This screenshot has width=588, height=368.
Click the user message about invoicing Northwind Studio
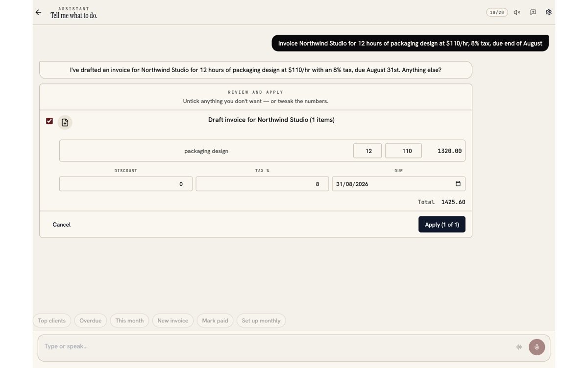click(x=410, y=43)
